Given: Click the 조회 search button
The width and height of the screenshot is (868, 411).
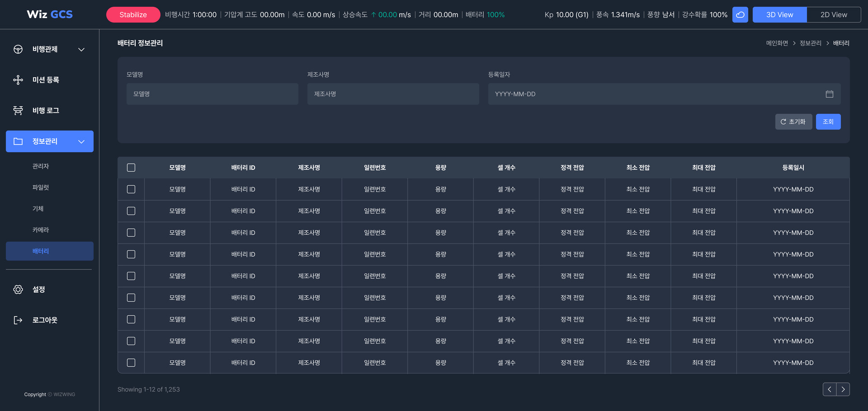Looking at the screenshot, I should 828,122.
